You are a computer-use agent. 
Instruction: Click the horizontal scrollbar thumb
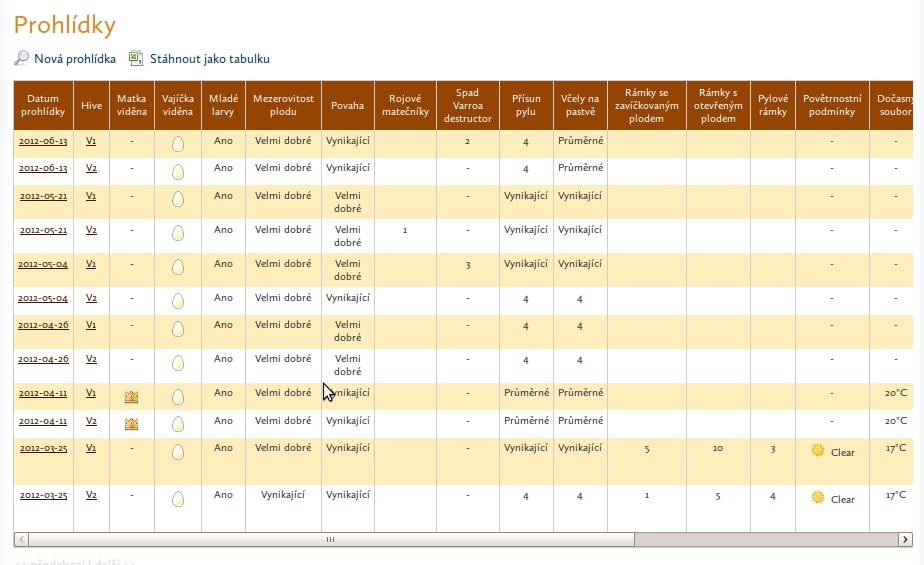331,539
